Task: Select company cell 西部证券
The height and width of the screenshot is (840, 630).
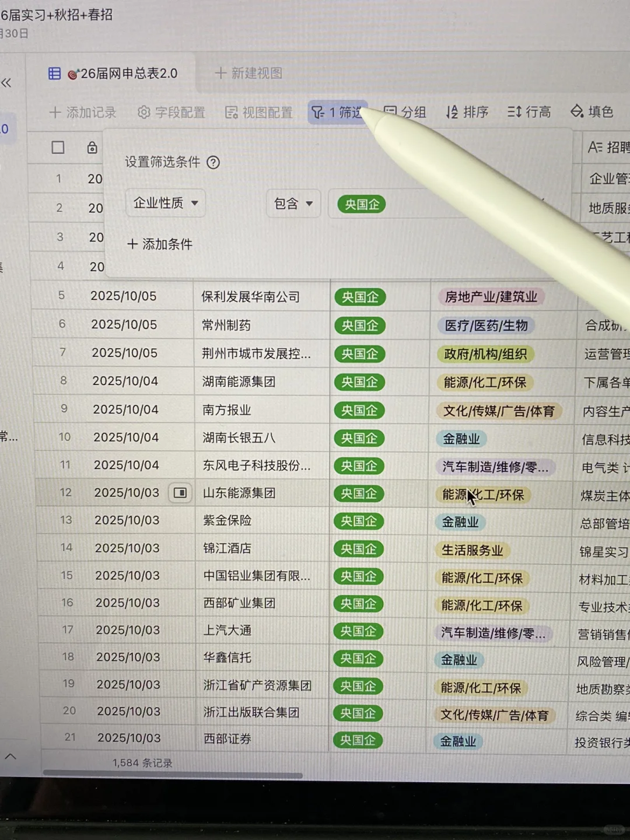Action: click(x=262, y=739)
